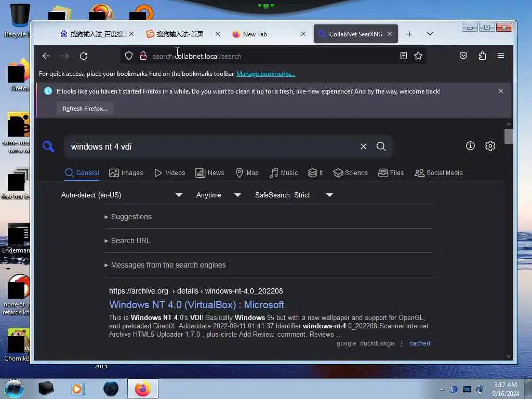
Task: Open the Windows Start menu
Action: click(x=14, y=389)
